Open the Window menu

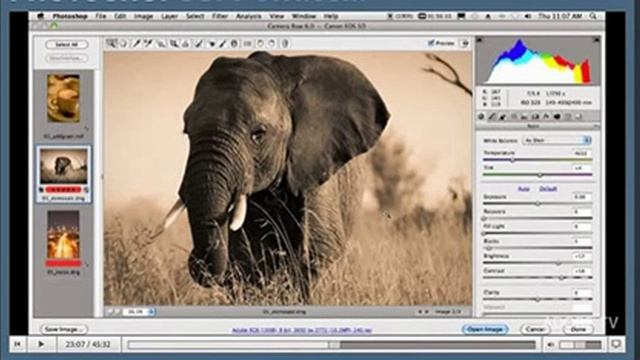click(x=304, y=16)
